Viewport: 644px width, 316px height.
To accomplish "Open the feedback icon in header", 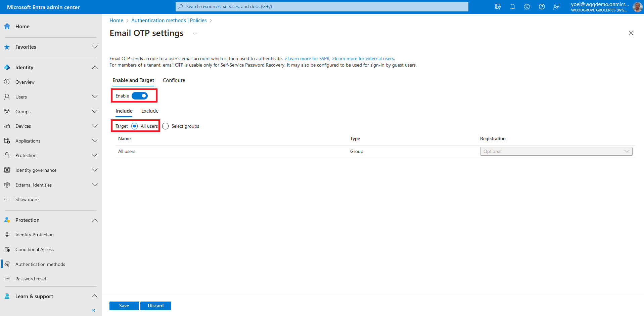I will point(556,7).
